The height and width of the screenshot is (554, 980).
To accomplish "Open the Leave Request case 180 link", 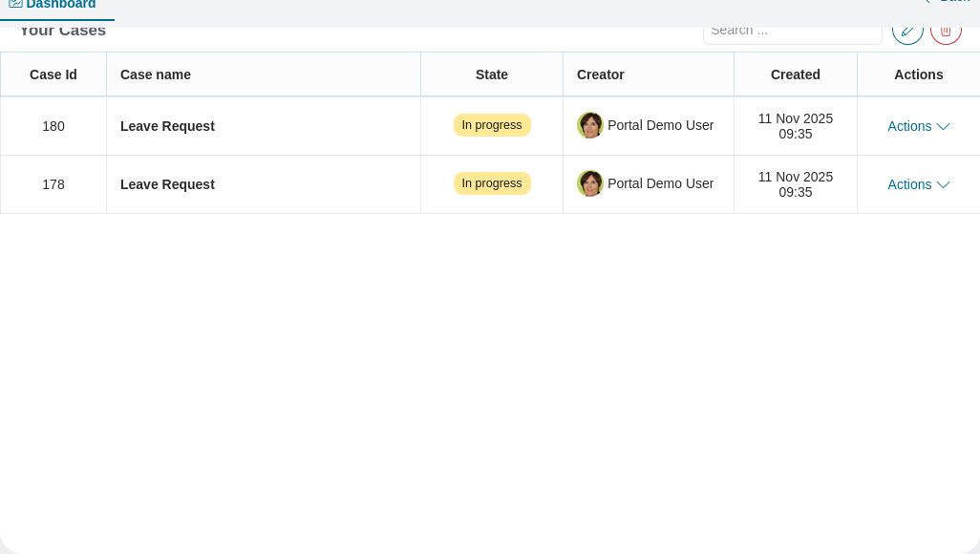I will pyautogui.click(x=167, y=126).
